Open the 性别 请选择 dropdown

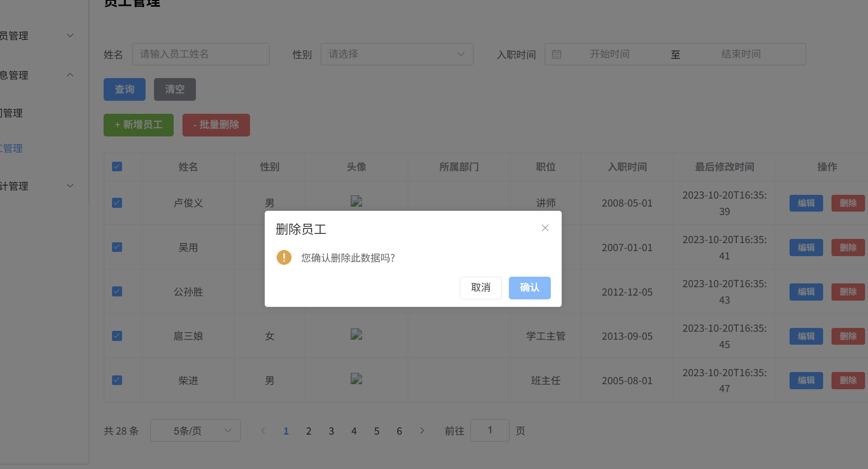point(396,54)
